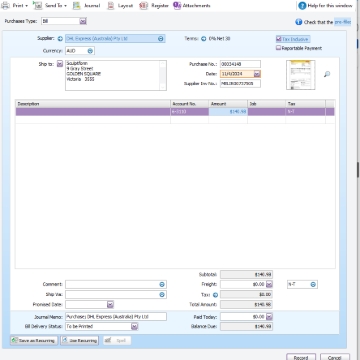This screenshot has width=360, height=360.
Task: Open the Layout toolbar item
Action: [x=120, y=6]
